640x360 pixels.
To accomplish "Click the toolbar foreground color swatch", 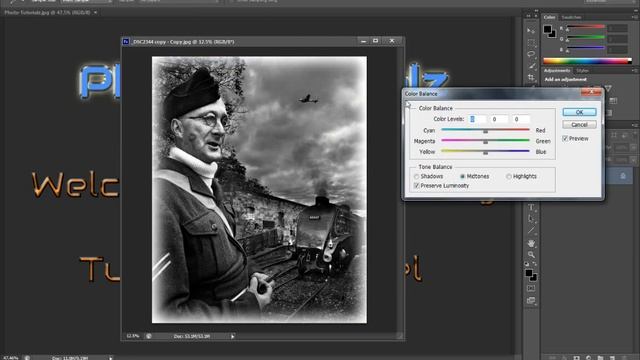I will [x=529, y=273].
